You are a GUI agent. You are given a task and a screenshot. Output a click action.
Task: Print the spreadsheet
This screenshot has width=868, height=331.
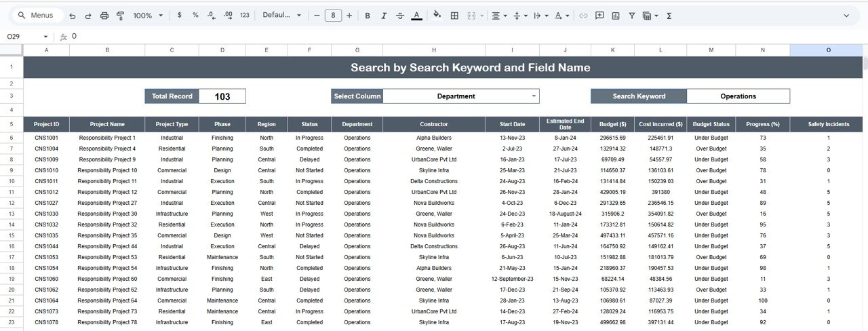[x=104, y=15]
